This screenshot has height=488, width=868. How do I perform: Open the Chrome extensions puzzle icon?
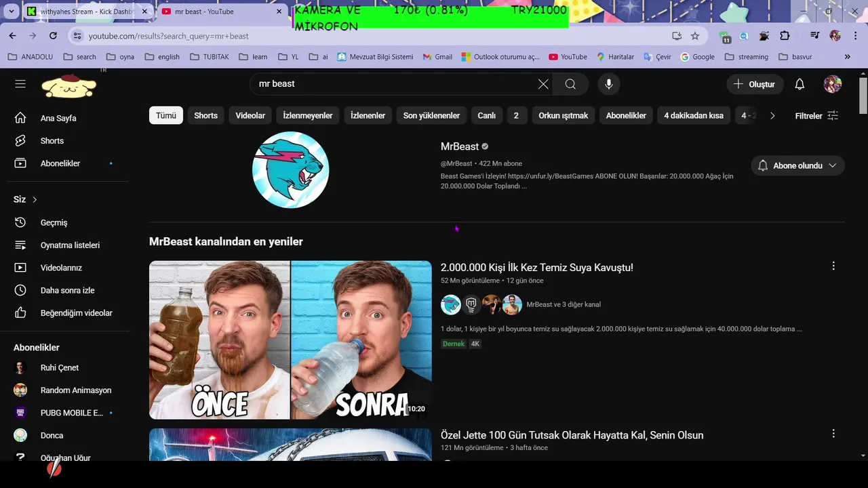(x=785, y=36)
